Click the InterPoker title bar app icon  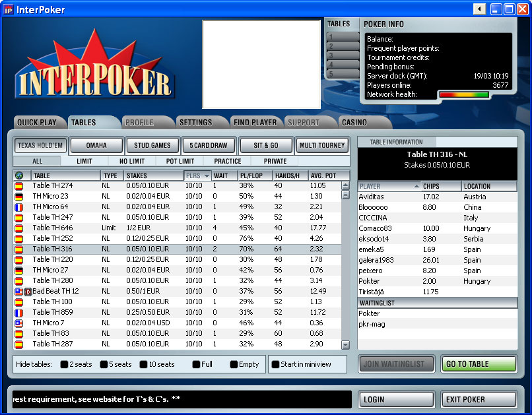point(8,9)
